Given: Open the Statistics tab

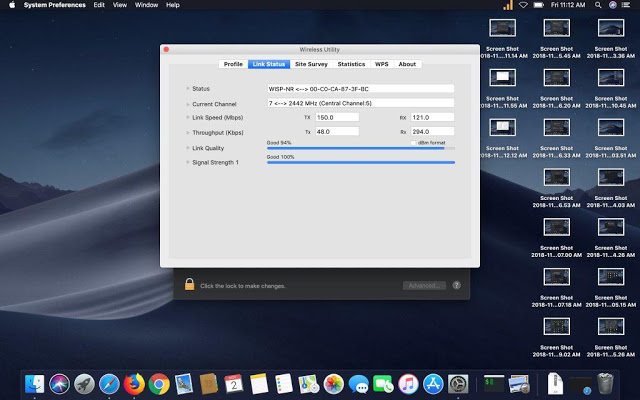Looking at the screenshot, I should 351,64.
